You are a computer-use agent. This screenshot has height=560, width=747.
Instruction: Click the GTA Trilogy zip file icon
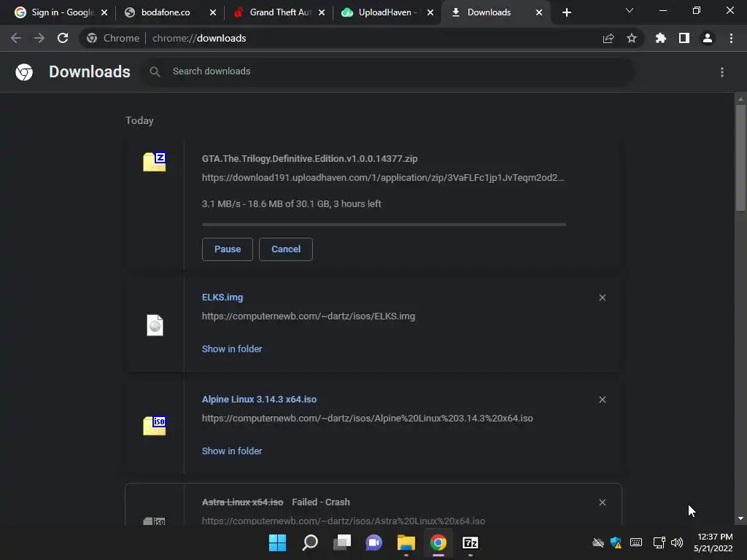click(x=155, y=162)
